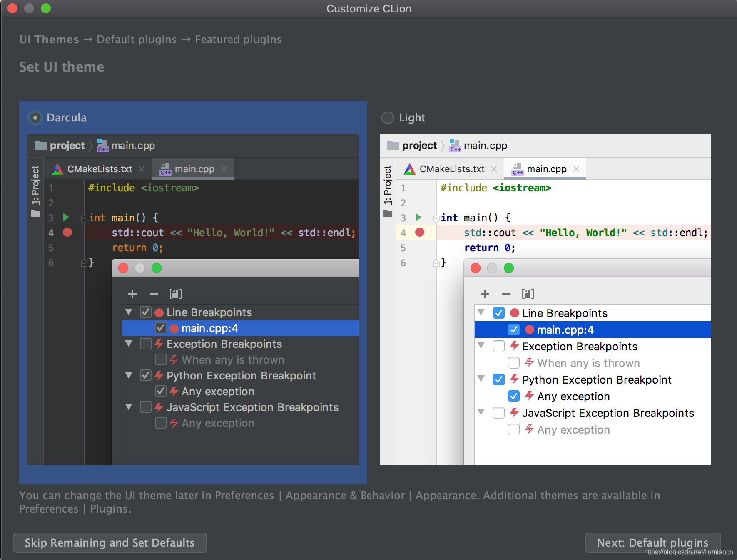737x560 pixels.
Task: Toggle Python Exception Breakpoint checkbox in Light preview
Action: 499,379
